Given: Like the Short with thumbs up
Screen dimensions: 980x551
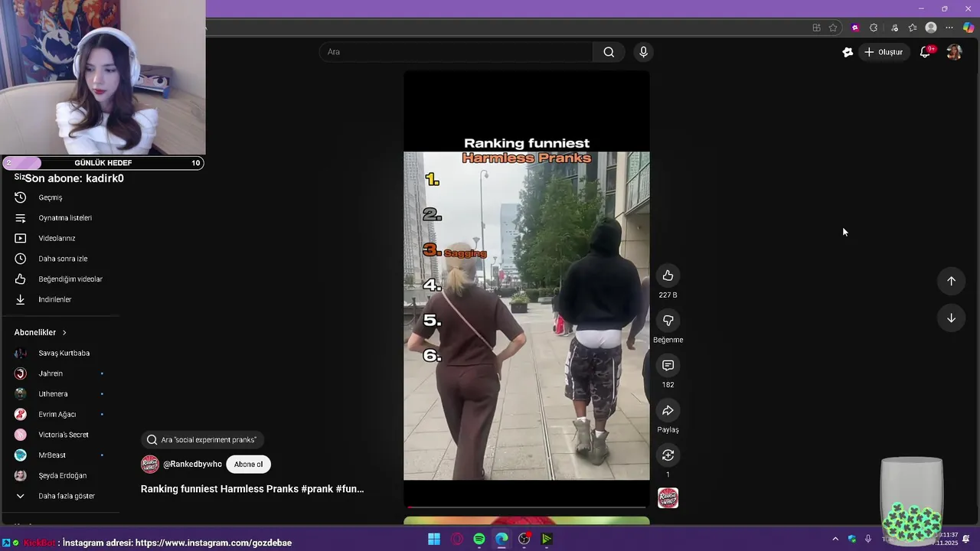Looking at the screenshot, I should point(668,275).
